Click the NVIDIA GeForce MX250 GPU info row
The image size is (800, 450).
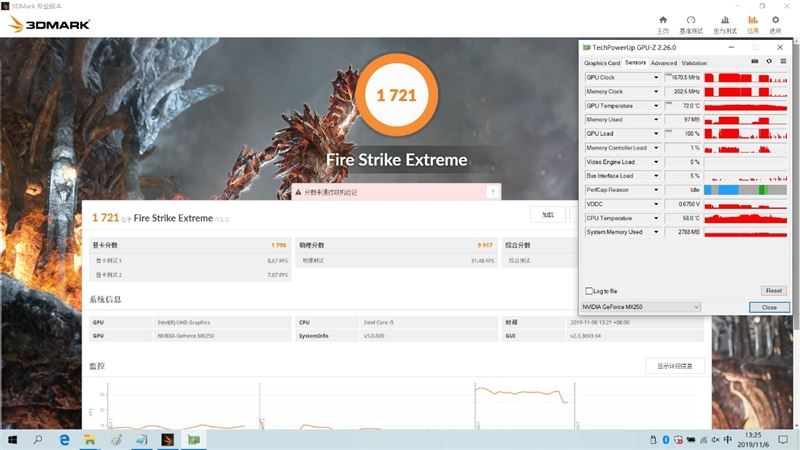[190, 336]
